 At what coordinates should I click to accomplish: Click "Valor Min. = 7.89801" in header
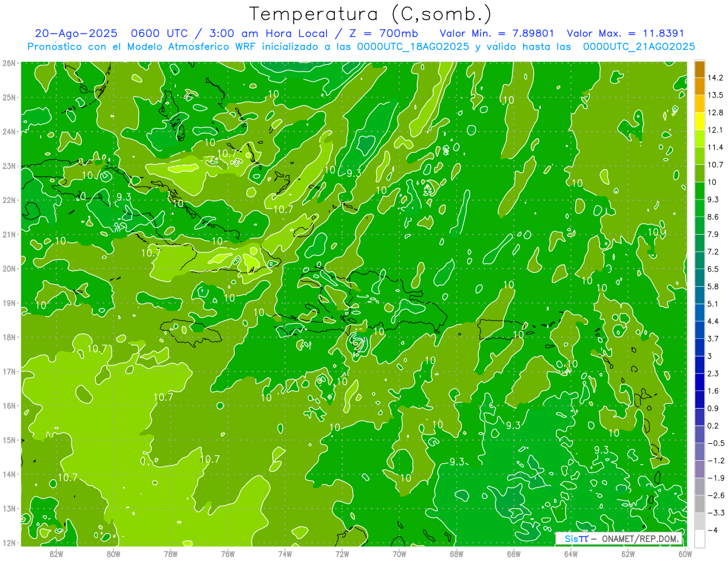(x=497, y=33)
